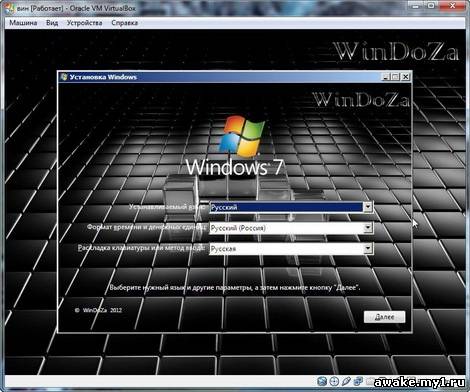This screenshot has width=470, height=392.
Task: Click the copyright text WinDoZa 2012
Action: pyautogui.click(x=99, y=310)
